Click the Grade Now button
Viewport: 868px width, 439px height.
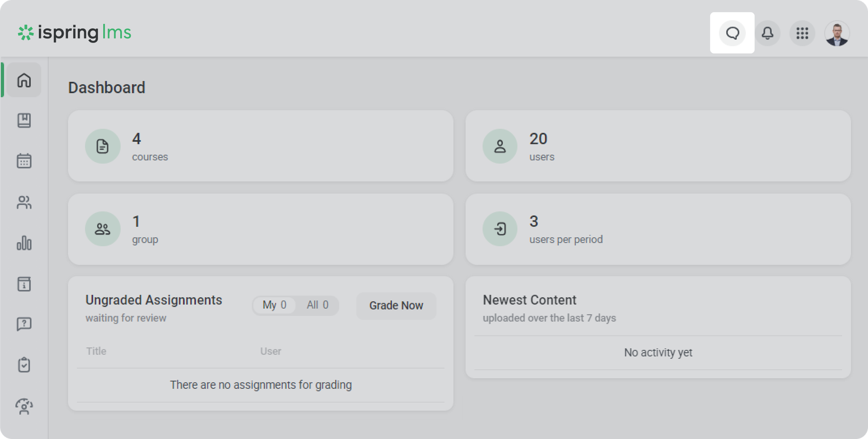pyautogui.click(x=396, y=306)
